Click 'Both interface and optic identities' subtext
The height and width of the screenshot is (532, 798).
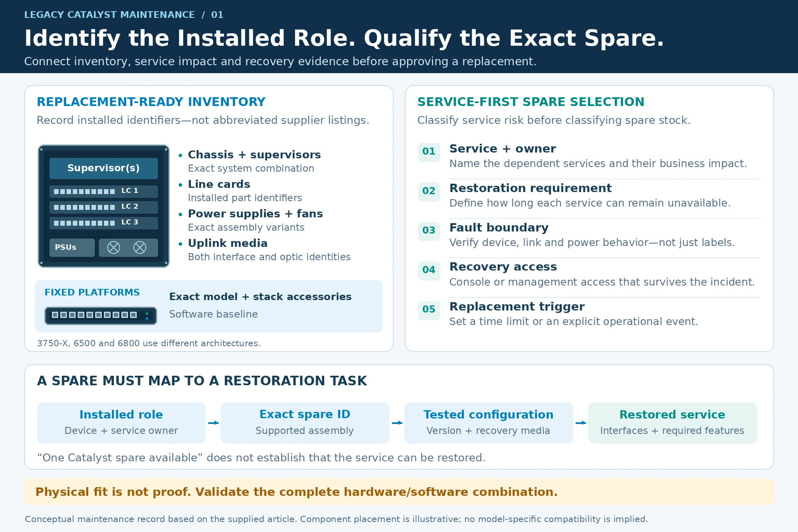[x=269, y=257]
